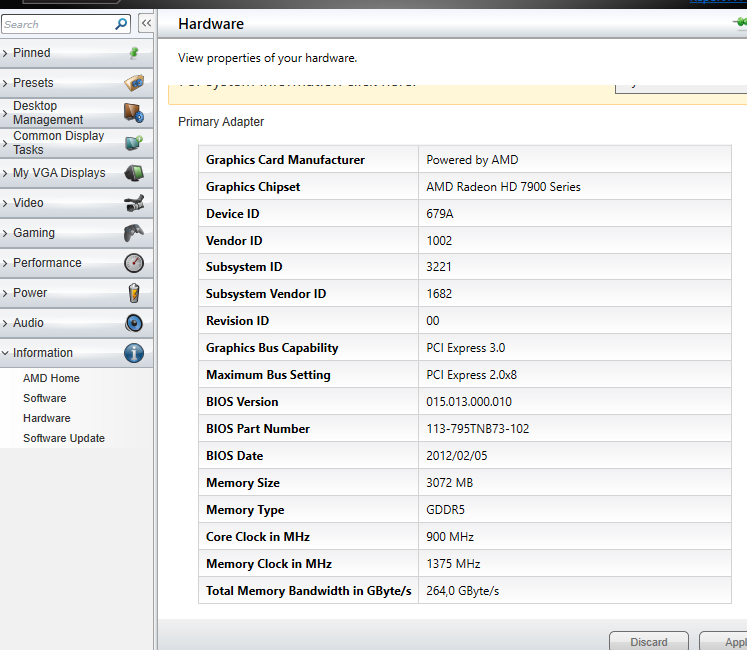The image size is (747, 650).
Task: Click the PCI Express 2.0x8 value
Action: tap(471, 375)
